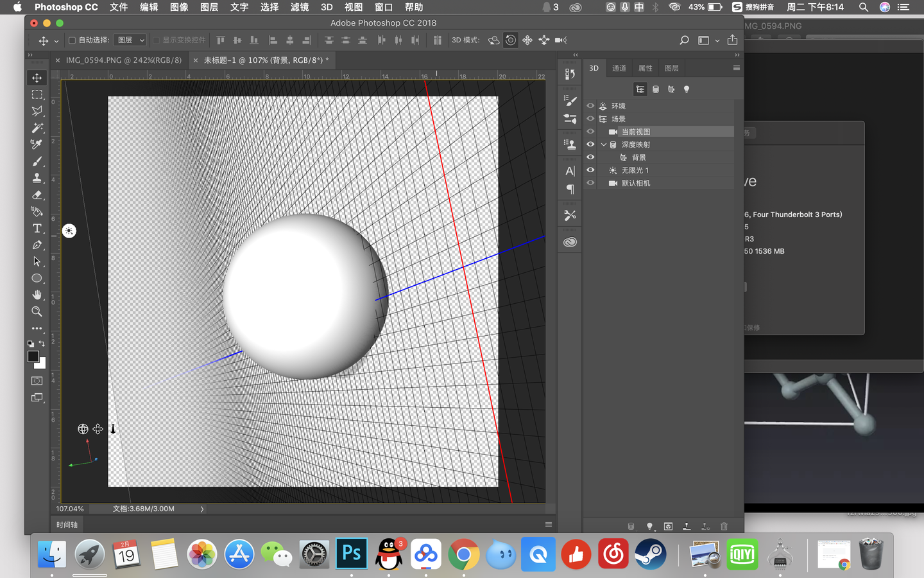The height and width of the screenshot is (578, 924).
Task: Select the Type tool
Action: pos(37,228)
